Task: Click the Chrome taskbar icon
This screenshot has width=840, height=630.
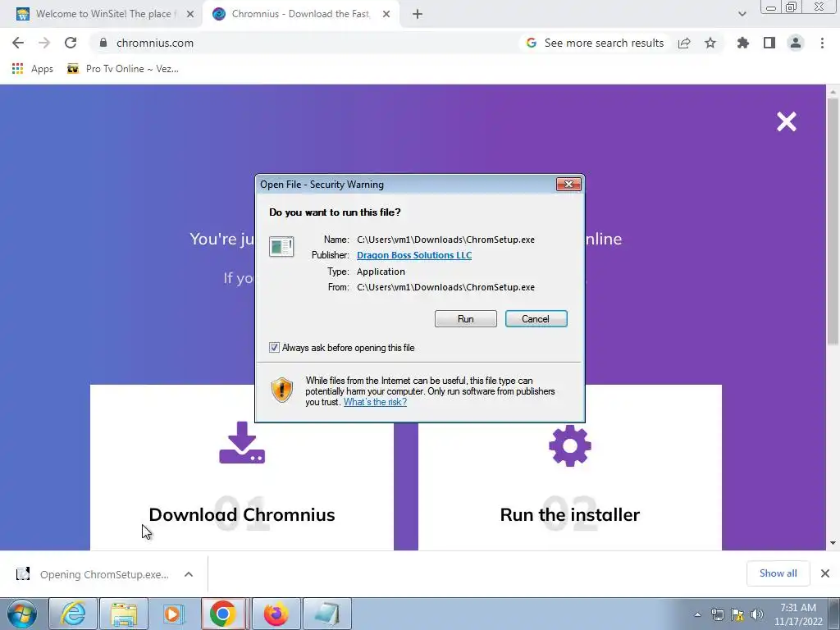Action: pyautogui.click(x=223, y=614)
